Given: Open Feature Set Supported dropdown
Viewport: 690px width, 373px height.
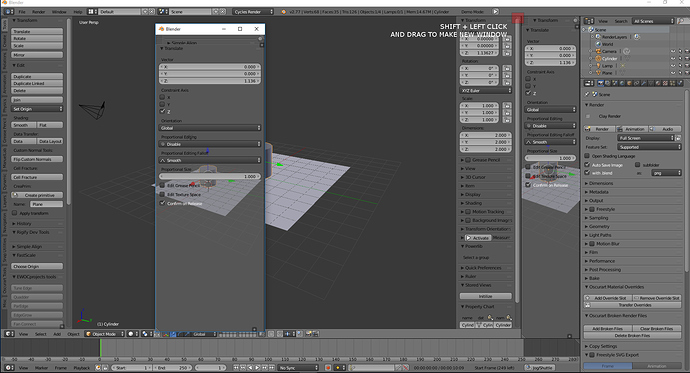Looking at the screenshot, I should pyautogui.click(x=649, y=147).
